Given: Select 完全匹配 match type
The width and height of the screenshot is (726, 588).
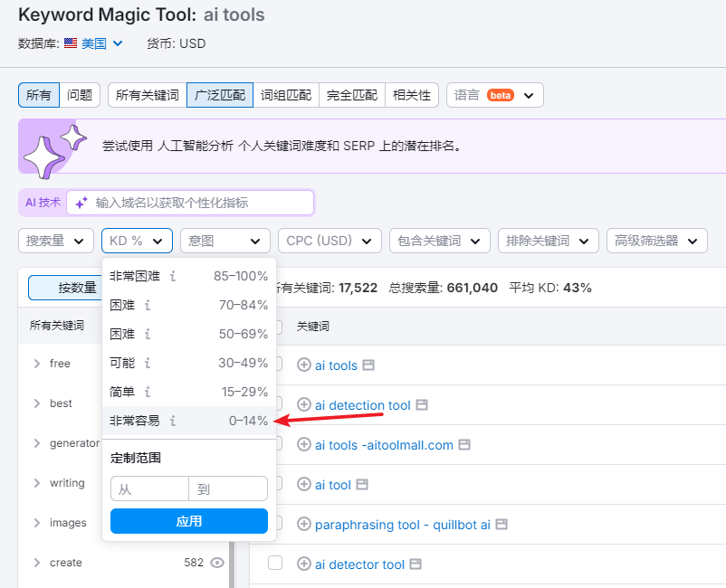Looking at the screenshot, I should (x=352, y=95).
